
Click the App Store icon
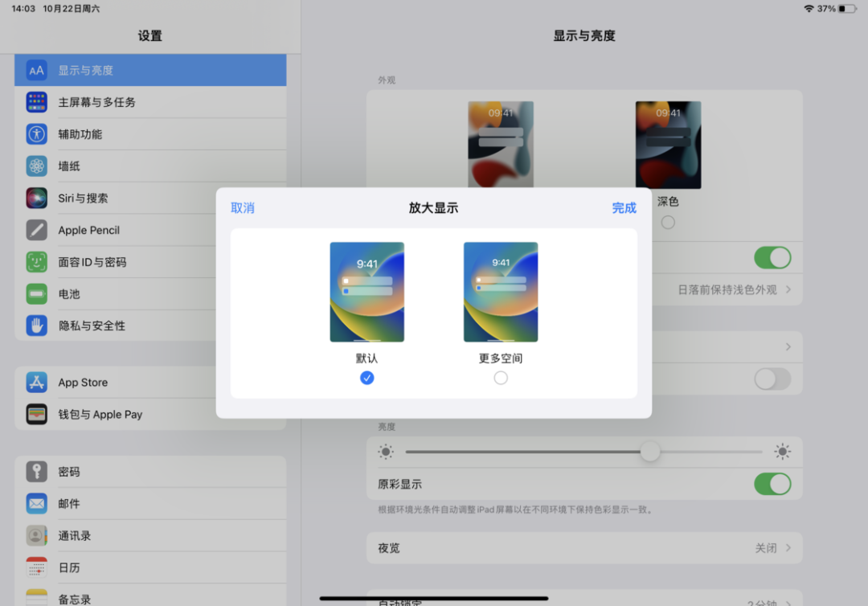click(36, 383)
